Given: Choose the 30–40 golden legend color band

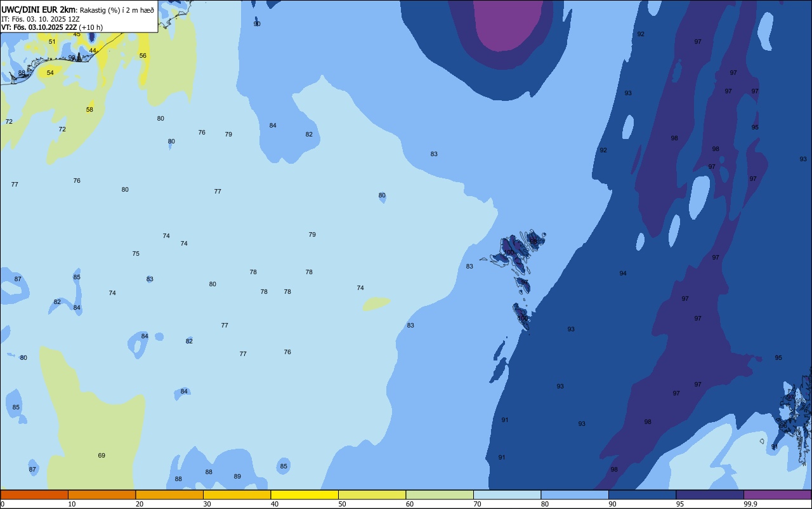Looking at the screenshot, I should pyautogui.click(x=237, y=494).
